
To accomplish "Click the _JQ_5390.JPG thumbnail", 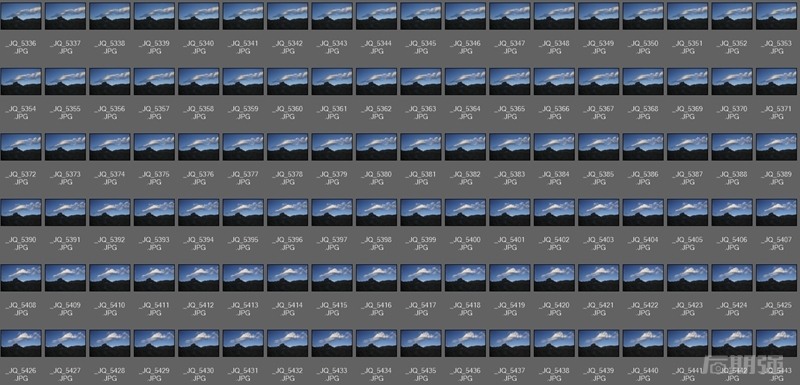I will [21, 212].
